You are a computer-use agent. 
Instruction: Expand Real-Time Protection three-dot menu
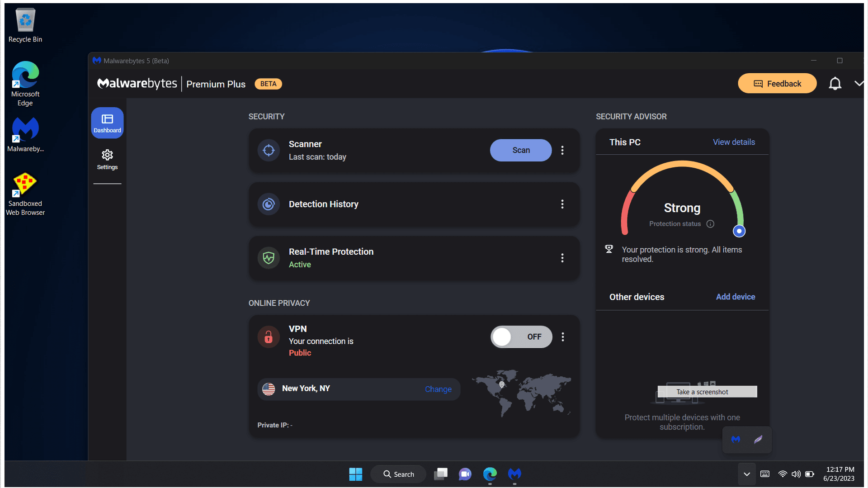tap(562, 258)
